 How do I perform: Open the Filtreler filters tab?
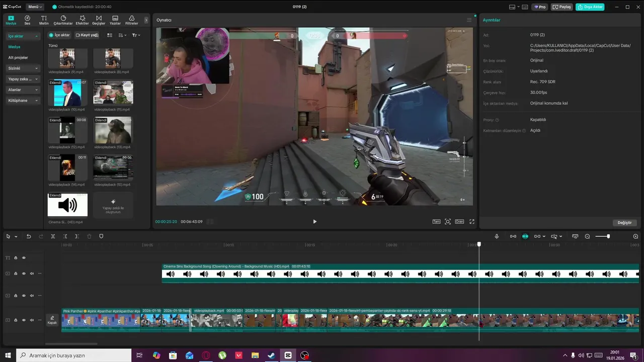click(x=132, y=20)
